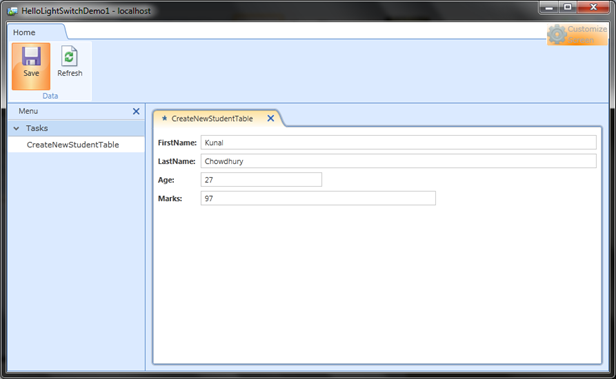Open Customize Screen gear button
Image resolution: width=616 pixels, height=379 pixels.
[x=577, y=35]
